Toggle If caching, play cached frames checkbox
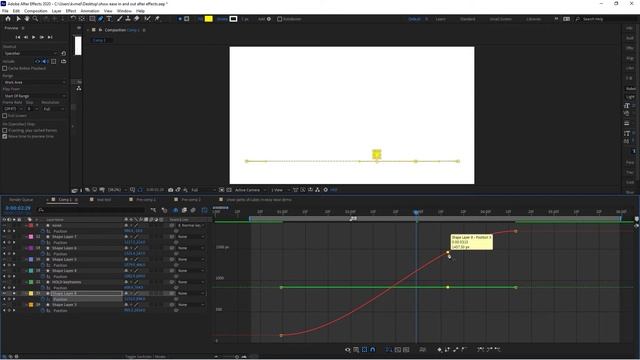The width and height of the screenshot is (640, 360). click(x=5, y=131)
